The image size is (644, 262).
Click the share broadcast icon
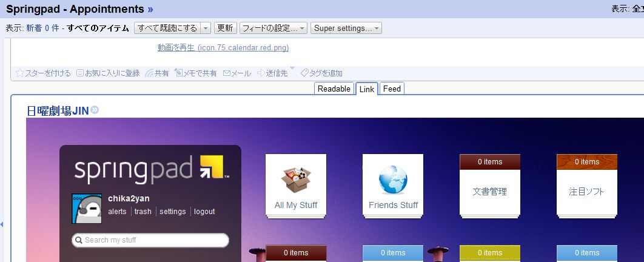coord(150,73)
